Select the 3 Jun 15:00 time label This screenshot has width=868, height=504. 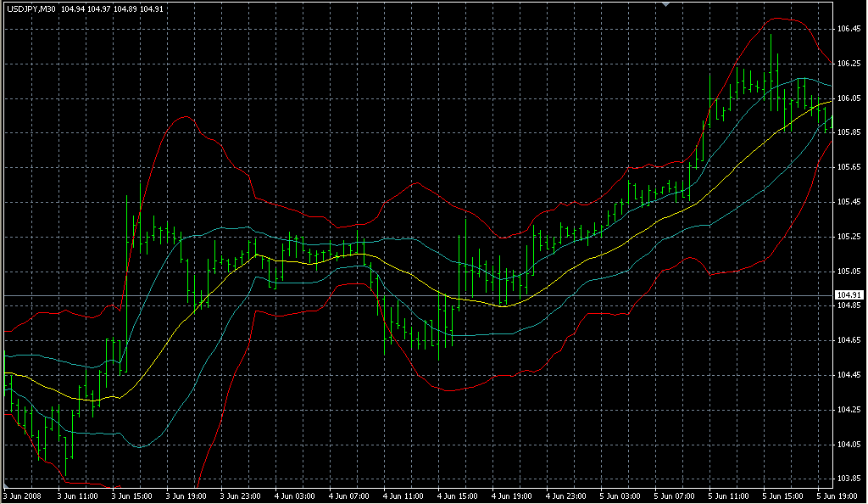tap(132, 496)
